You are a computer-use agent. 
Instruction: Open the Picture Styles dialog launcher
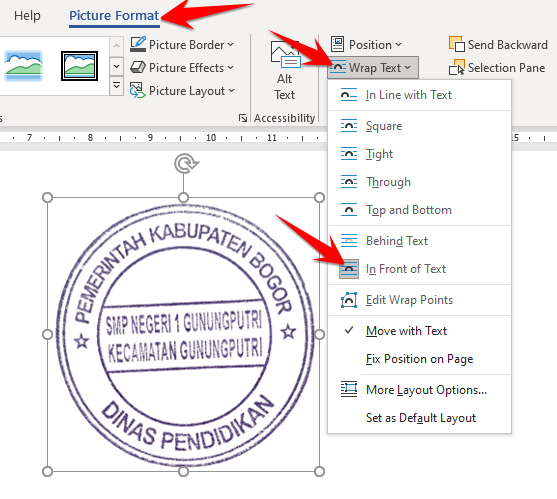tap(243, 118)
